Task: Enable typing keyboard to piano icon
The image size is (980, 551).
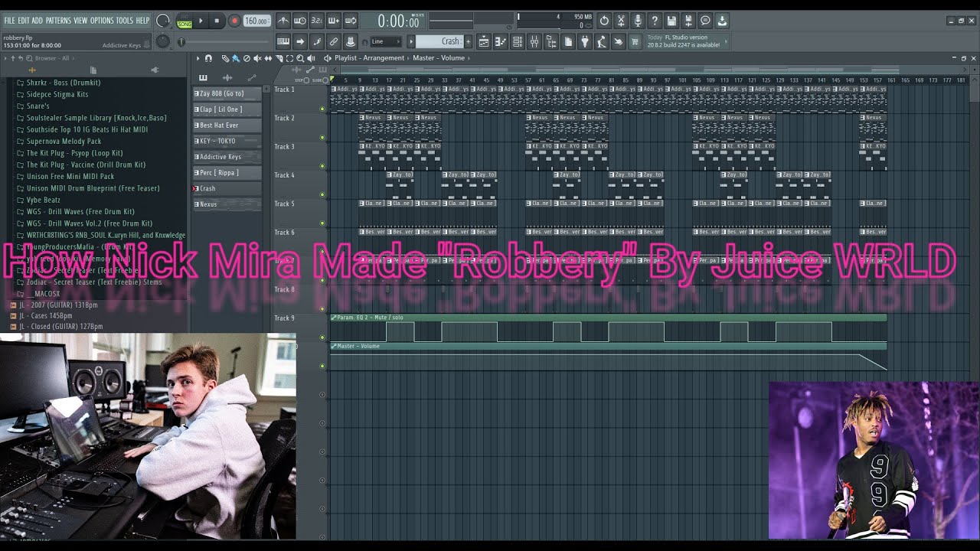Action: [x=283, y=41]
